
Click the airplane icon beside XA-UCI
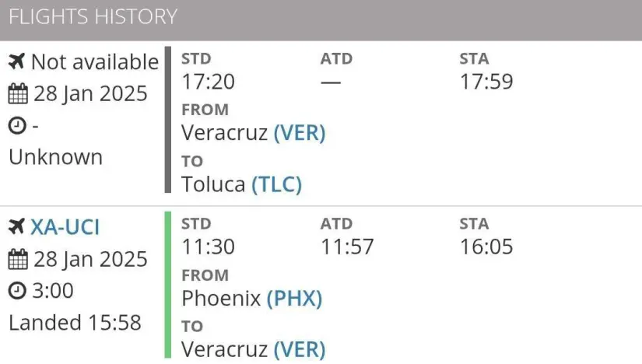(x=17, y=226)
